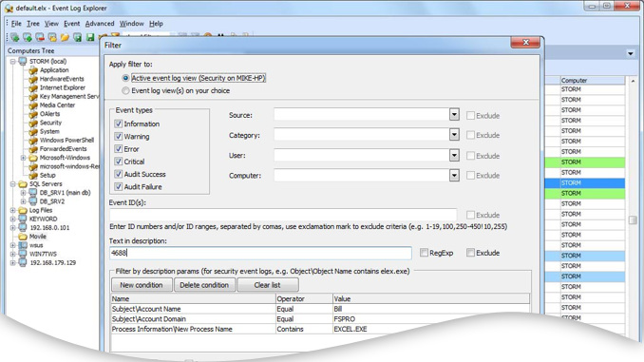Tick Exclude beside Text in description
This screenshot has width=644, height=362.
(x=471, y=253)
